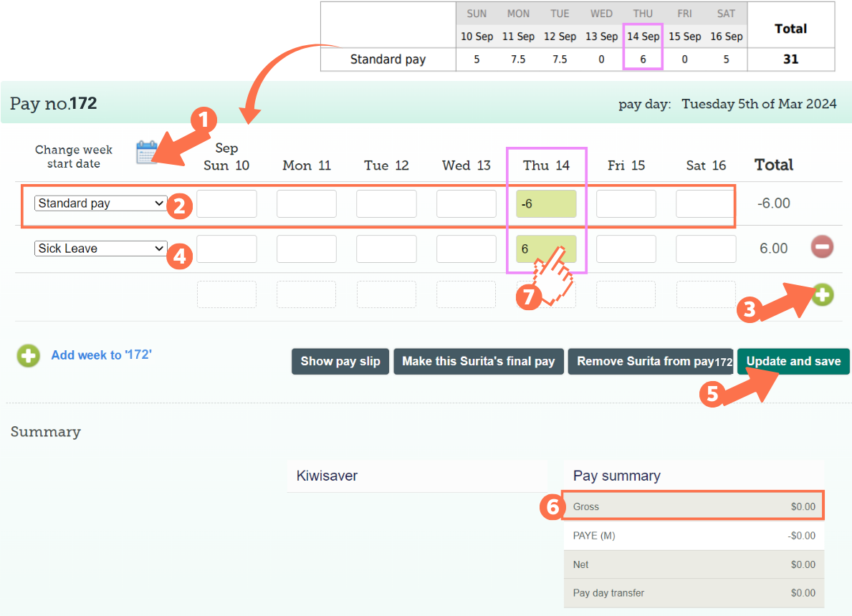This screenshot has height=616, width=852.
Task: Remove the Sick Leave row using the red minus
Action: pos(822,247)
